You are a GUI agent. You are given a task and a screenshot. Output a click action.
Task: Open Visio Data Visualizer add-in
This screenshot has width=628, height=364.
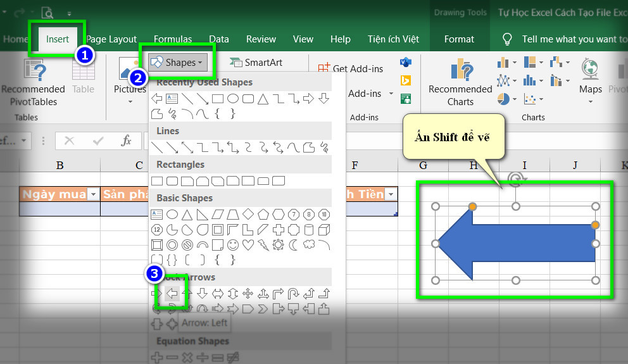pyautogui.click(x=406, y=62)
